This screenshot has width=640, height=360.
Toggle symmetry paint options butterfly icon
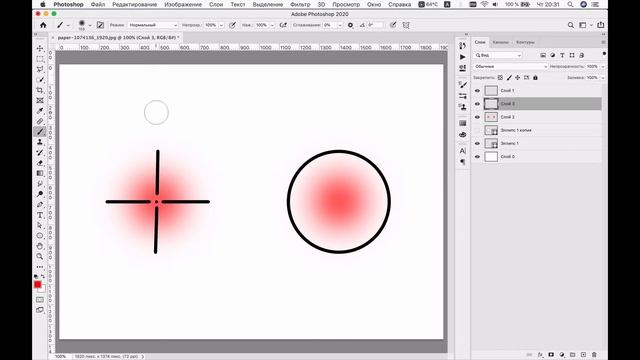pos(406,25)
